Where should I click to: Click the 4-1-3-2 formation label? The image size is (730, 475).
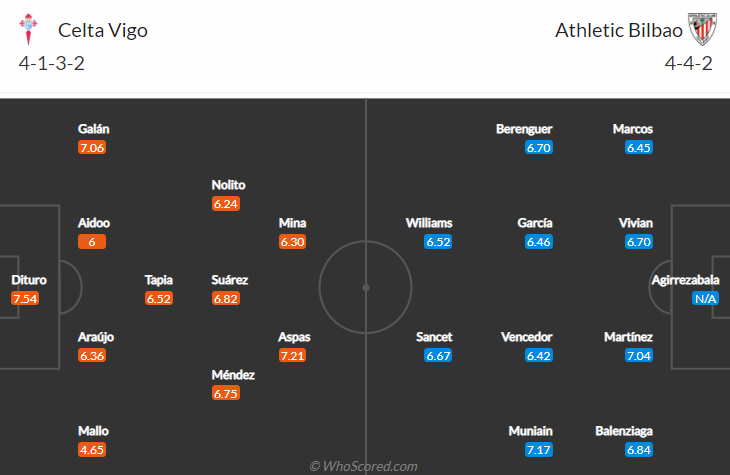coord(52,63)
